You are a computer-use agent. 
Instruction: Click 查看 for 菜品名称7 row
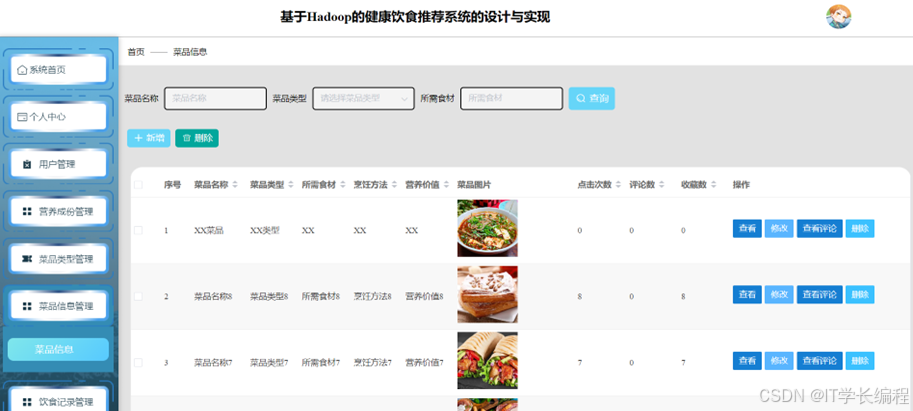click(747, 361)
